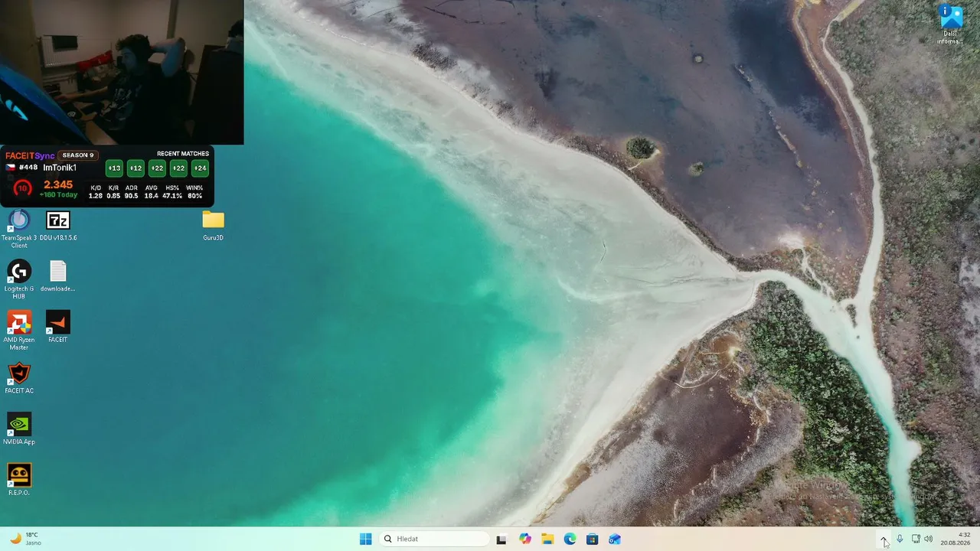This screenshot has width=980, height=551.
Task: Launch Microsoft Edge from the taskbar
Action: [570, 539]
